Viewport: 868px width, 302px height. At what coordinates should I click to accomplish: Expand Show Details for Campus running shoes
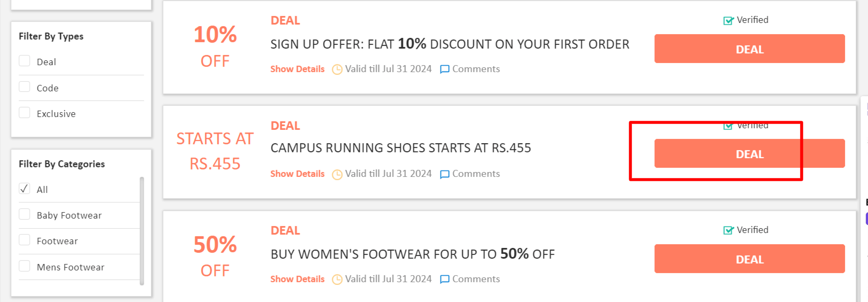(298, 174)
